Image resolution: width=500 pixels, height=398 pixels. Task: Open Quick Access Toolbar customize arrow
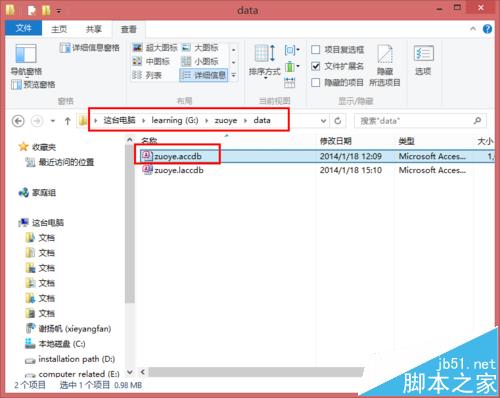59,11
